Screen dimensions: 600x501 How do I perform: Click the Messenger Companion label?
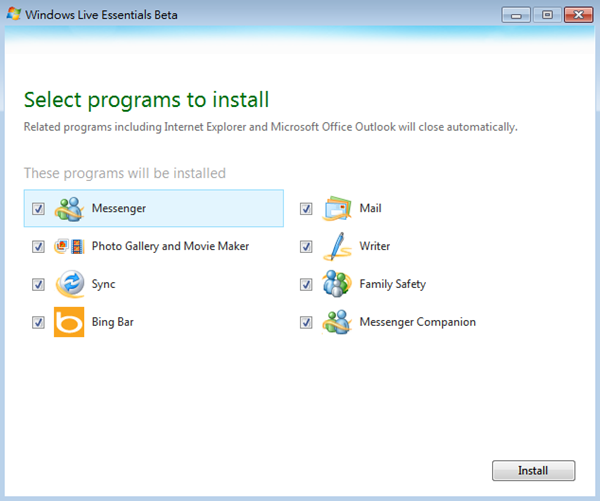click(x=417, y=322)
